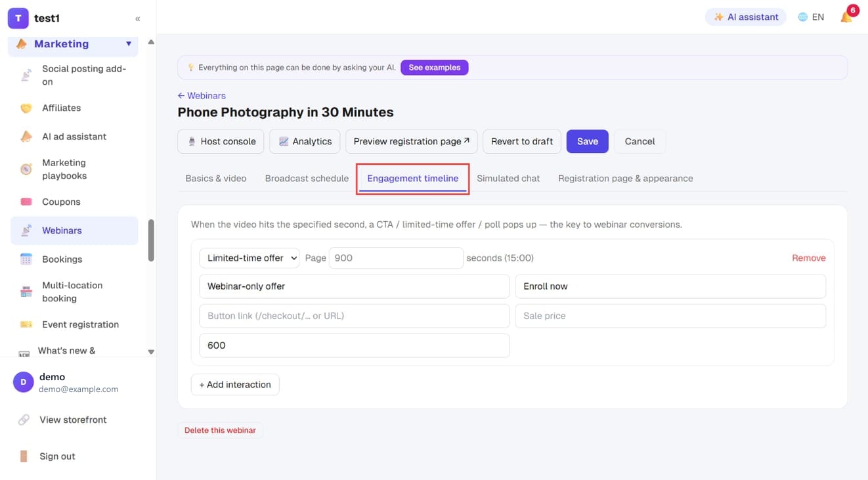Click Revert to draft button
Image resolution: width=868 pixels, height=480 pixels.
pyautogui.click(x=522, y=141)
